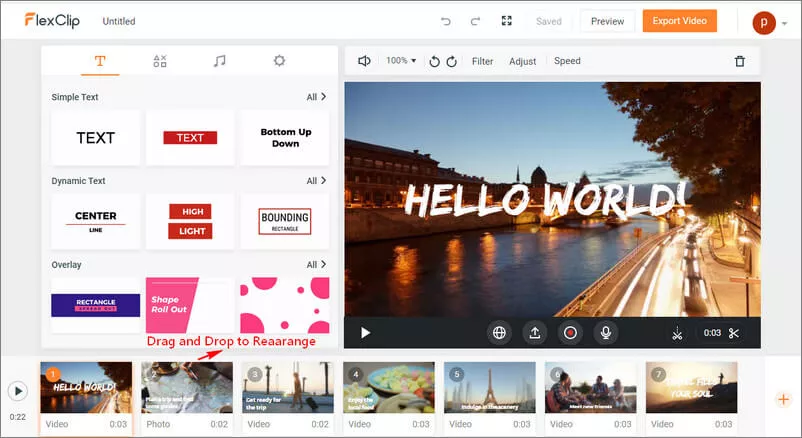
Task: Select the HELLO WORLD text on canvas
Action: click(x=545, y=199)
